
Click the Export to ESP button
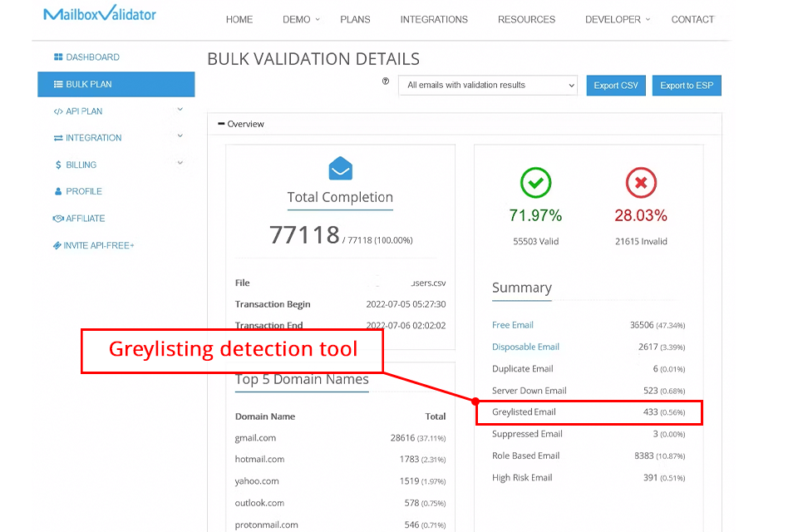click(x=687, y=86)
